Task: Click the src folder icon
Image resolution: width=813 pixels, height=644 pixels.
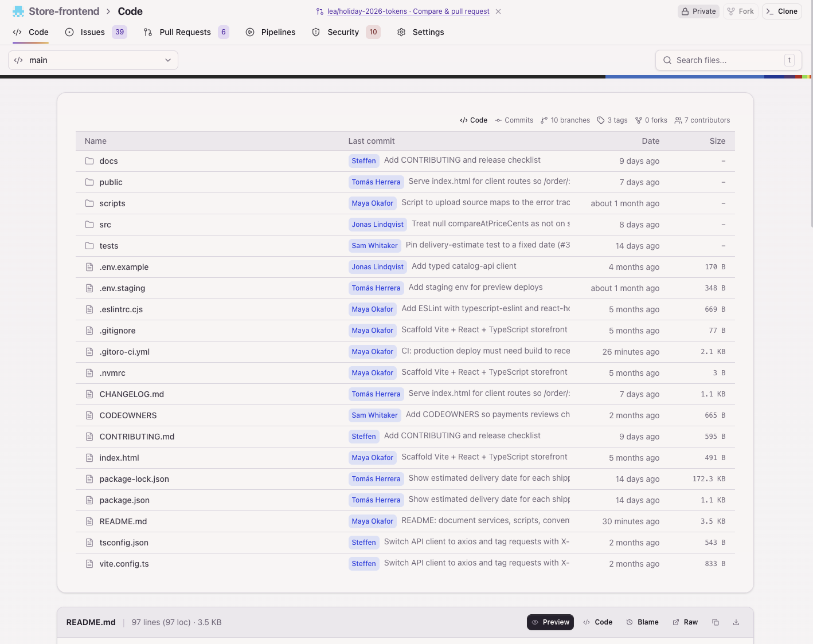Action: coord(89,225)
